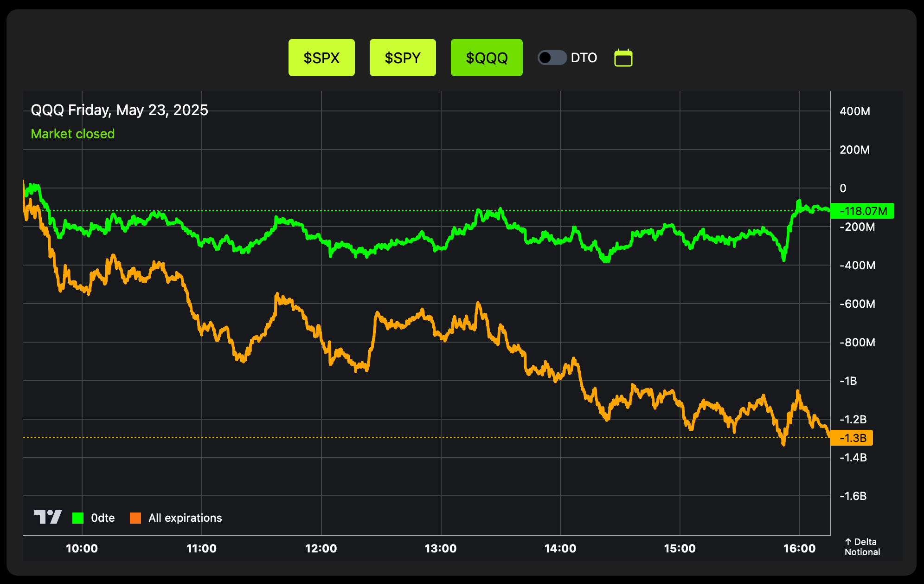Screen dimensions: 924x584
Task: Click the QQQ Friday, May 23, 2025 title
Action: (119, 110)
